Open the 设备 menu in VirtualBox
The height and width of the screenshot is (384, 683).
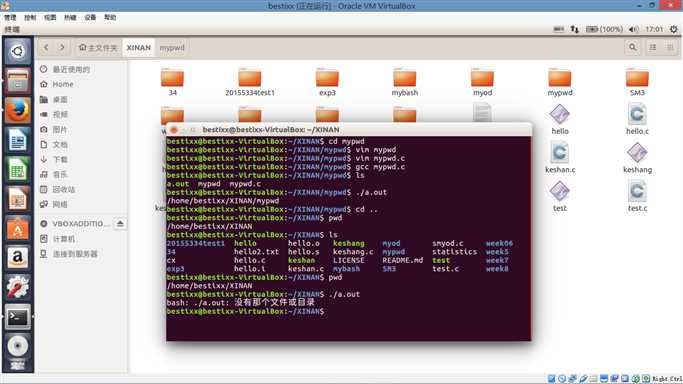[x=90, y=17]
